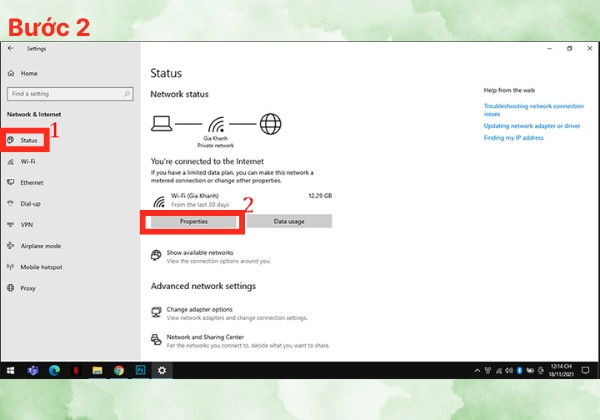Open Google Chrome from the taskbar
The width and height of the screenshot is (600, 420).
coord(119,370)
